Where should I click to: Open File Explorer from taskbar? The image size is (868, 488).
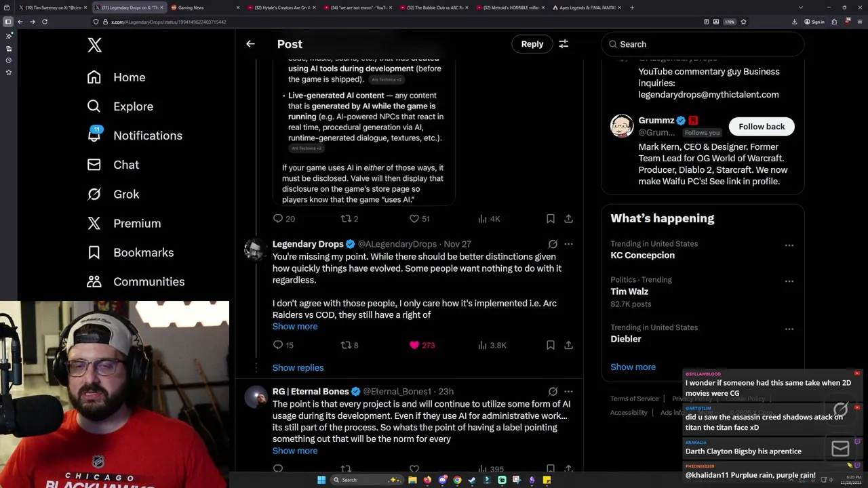[412, 480]
